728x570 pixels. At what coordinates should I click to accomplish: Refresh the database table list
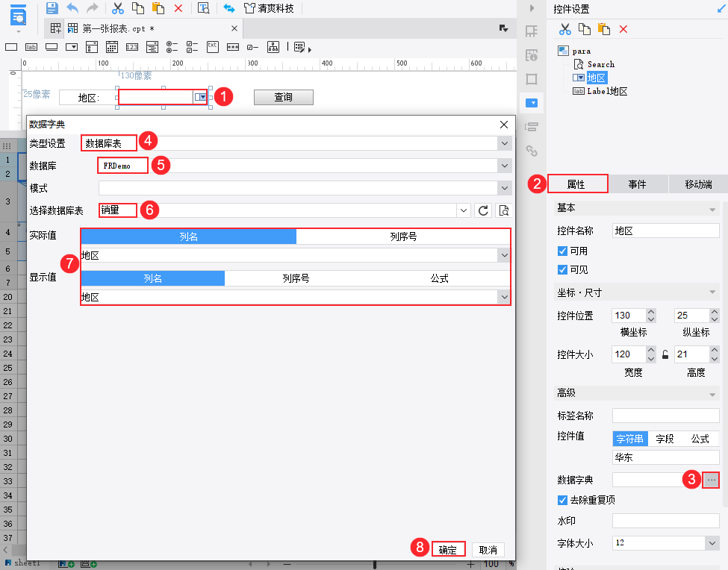pyautogui.click(x=483, y=210)
